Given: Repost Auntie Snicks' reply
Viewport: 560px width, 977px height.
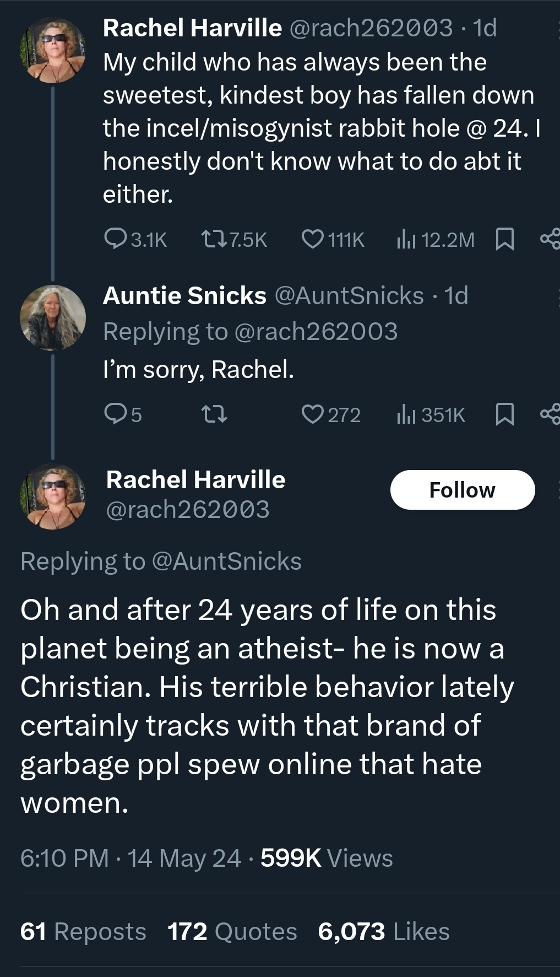Looking at the screenshot, I should coord(214,414).
